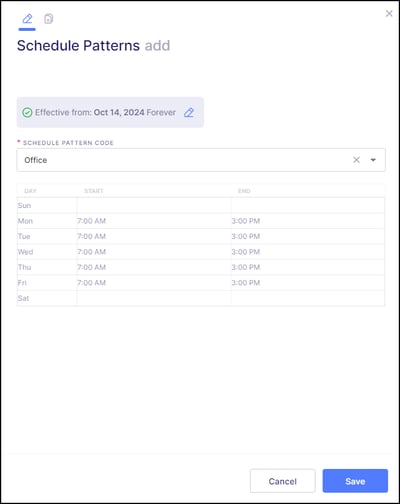Click the empty Sunday start cell
This screenshot has height=504, width=400.
154,205
